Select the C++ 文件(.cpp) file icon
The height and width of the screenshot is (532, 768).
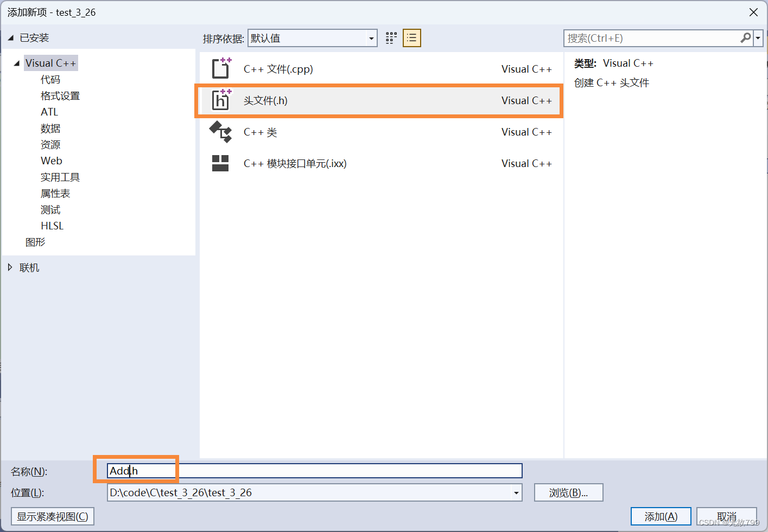click(221, 68)
